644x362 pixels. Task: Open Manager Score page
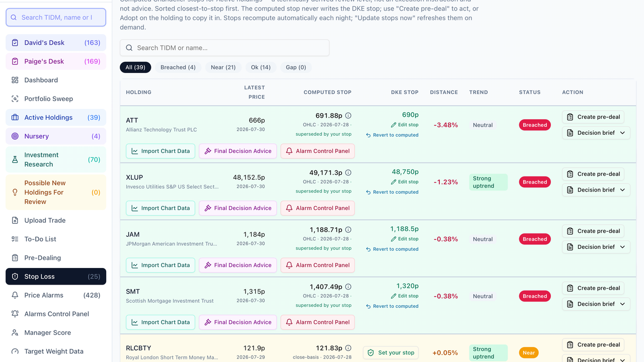(x=56, y=332)
